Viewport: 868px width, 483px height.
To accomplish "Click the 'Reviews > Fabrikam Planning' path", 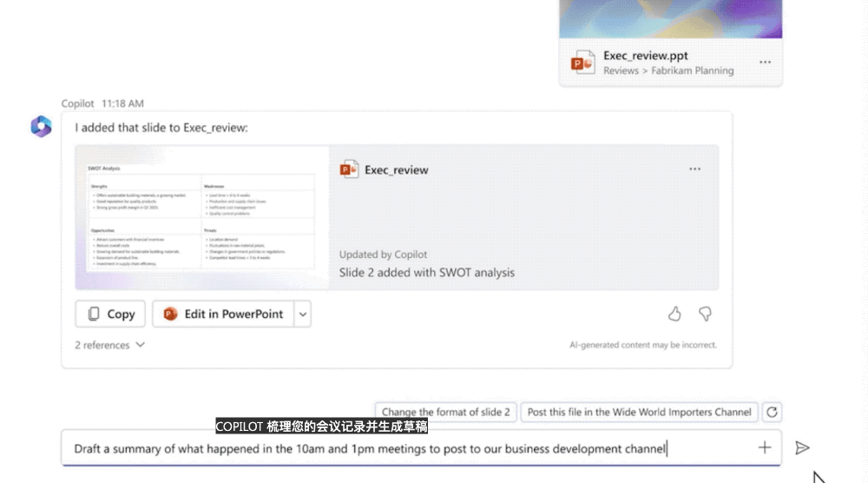I will point(668,71).
